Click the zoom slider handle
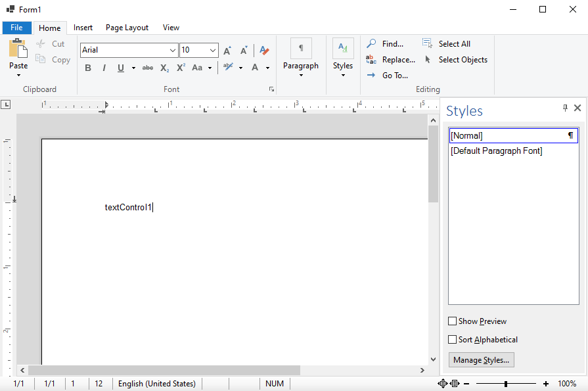 pos(506,384)
